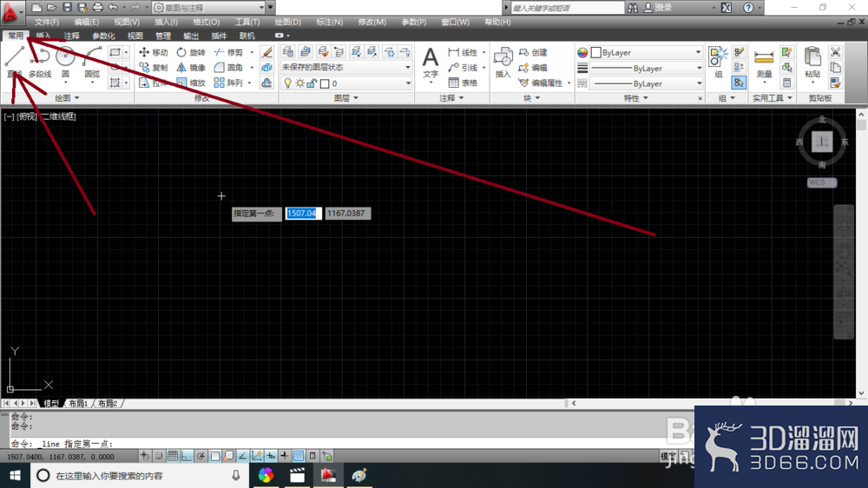The image size is (868, 488).
Task: Select the Polyline (多段线) tool
Action: pos(40,63)
